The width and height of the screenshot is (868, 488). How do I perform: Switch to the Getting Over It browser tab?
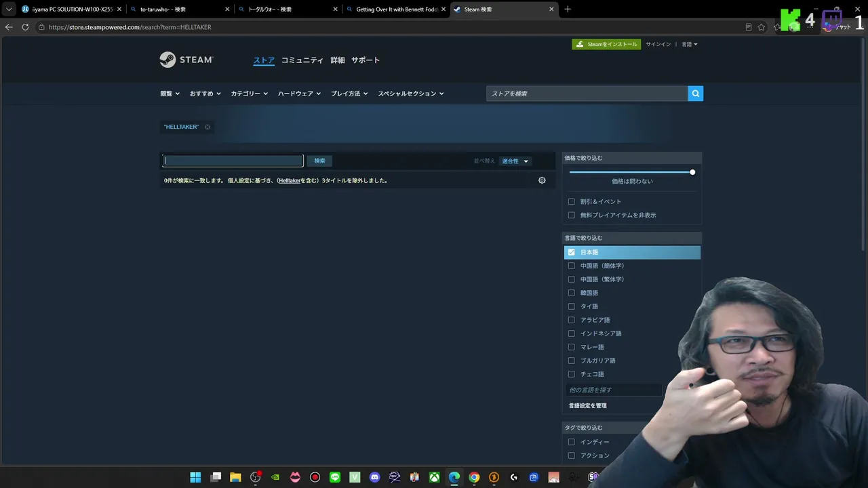click(x=395, y=9)
